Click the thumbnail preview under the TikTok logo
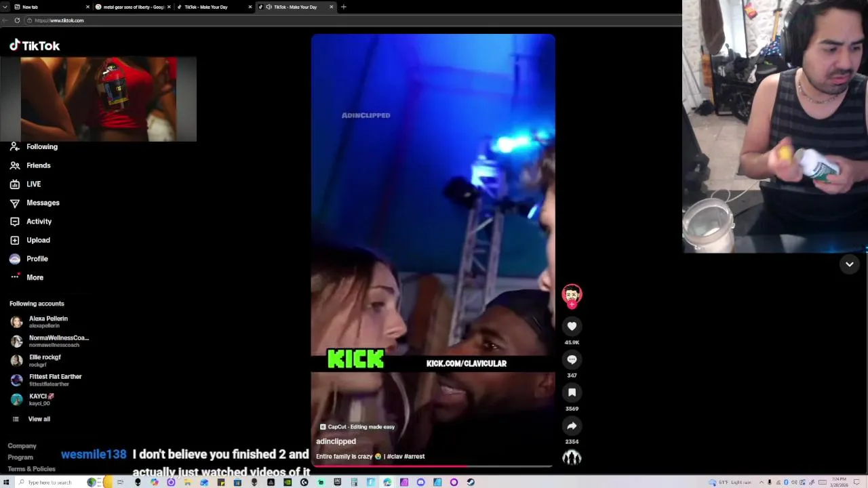 (98, 99)
